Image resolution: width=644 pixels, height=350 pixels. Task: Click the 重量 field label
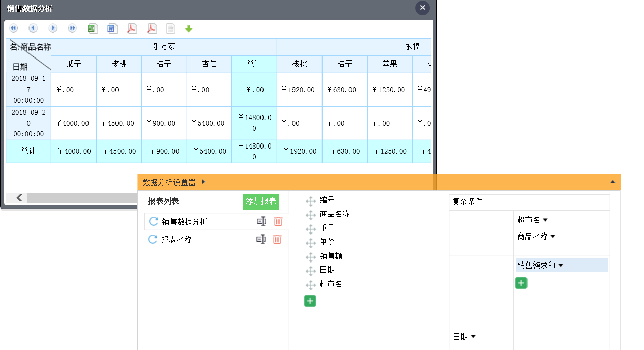pyautogui.click(x=327, y=228)
